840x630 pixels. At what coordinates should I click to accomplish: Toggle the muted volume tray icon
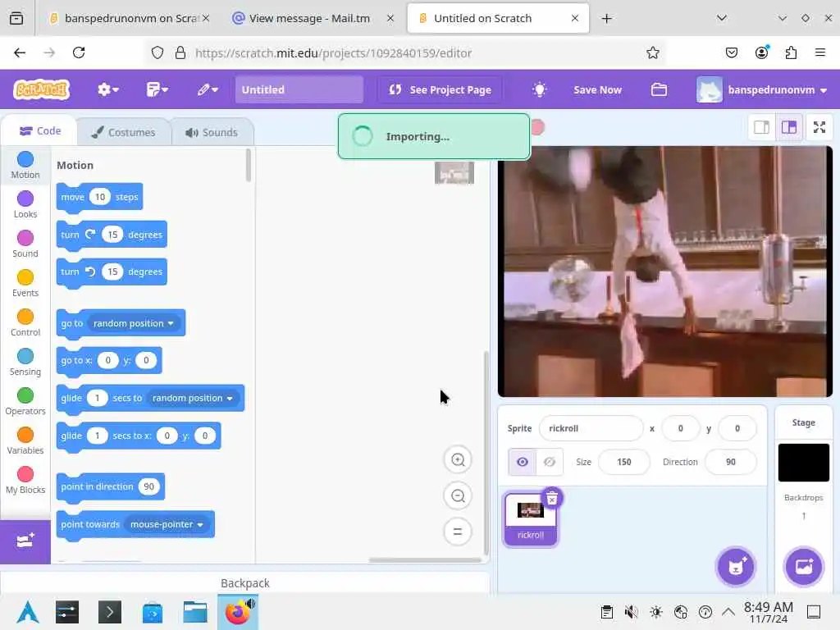(x=631, y=612)
